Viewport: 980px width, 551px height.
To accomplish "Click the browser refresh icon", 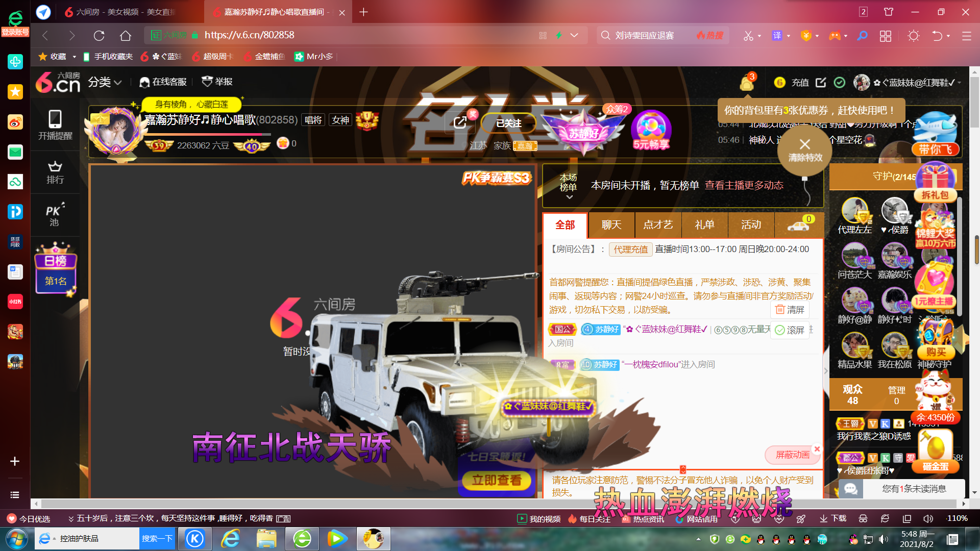I will tap(99, 35).
